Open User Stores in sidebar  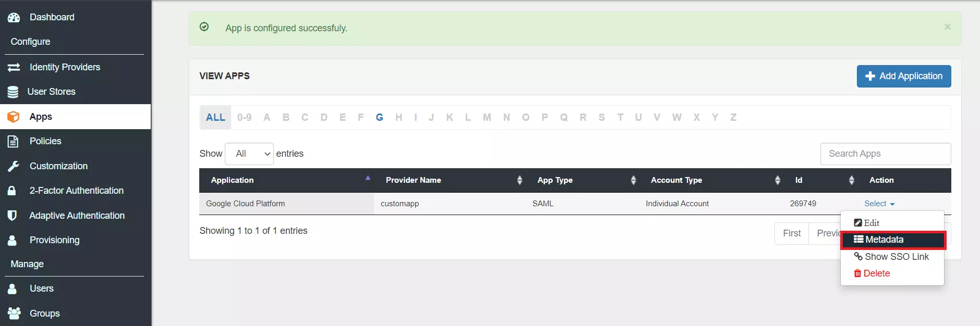click(x=76, y=92)
